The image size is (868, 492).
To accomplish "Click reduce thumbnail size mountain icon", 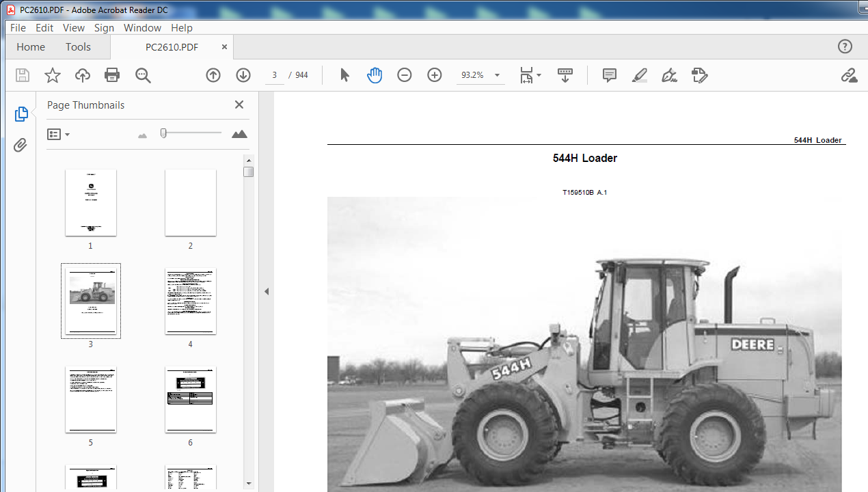I will point(142,135).
